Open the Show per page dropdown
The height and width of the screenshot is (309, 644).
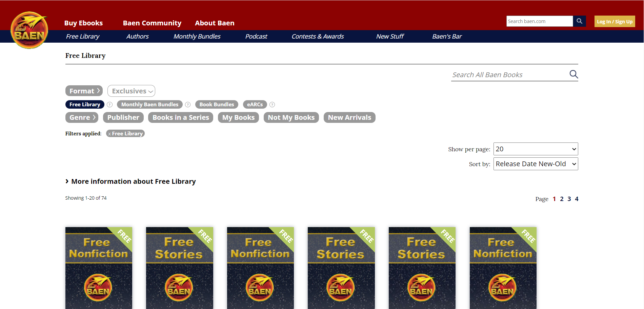click(536, 149)
